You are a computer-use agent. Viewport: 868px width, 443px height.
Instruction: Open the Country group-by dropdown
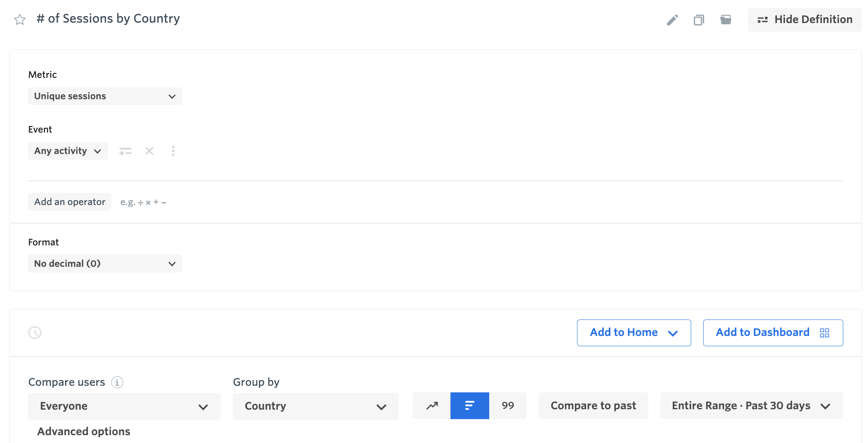(316, 406)
